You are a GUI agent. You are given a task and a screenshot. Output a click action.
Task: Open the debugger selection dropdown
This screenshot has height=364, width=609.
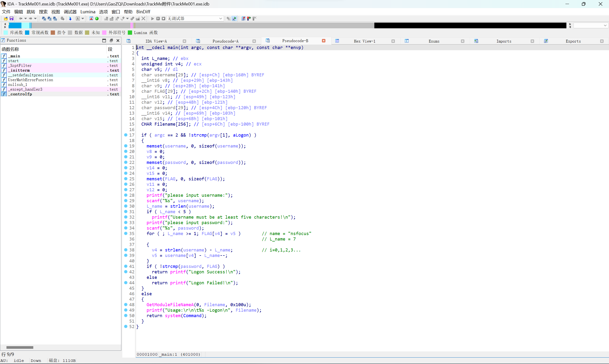click(x=220, y=19)
